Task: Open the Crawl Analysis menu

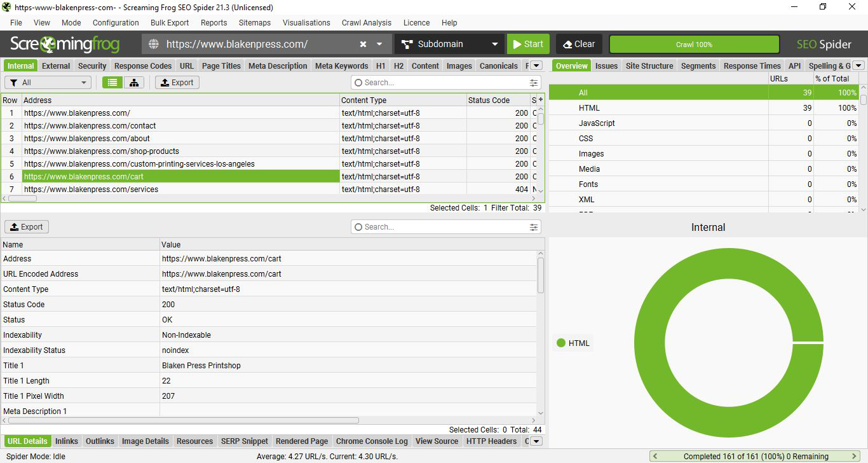Action: tap(367, 22)
